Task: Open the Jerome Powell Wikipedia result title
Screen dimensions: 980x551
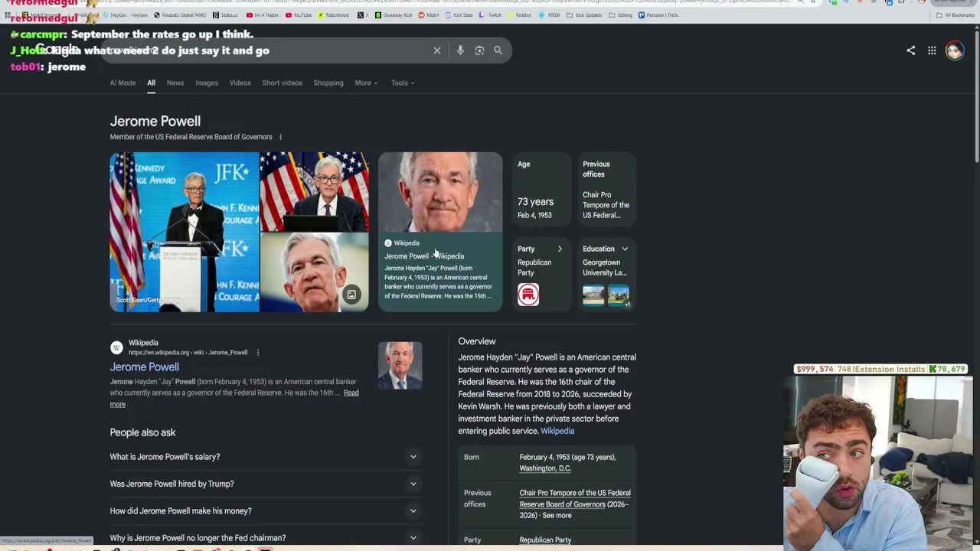Action: pos(145,367)
